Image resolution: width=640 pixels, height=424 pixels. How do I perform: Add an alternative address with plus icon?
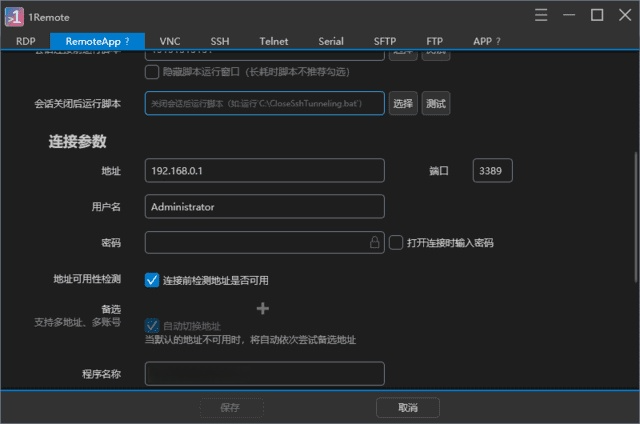(x=264, y=309)
